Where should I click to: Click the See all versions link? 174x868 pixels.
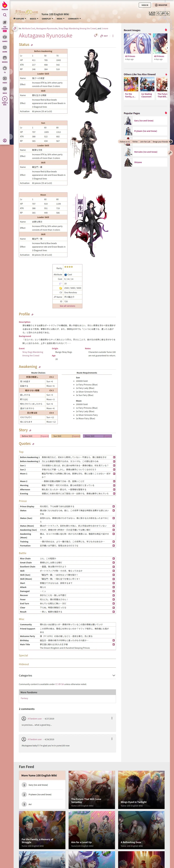pyautogui.click(x=68, y=306)
